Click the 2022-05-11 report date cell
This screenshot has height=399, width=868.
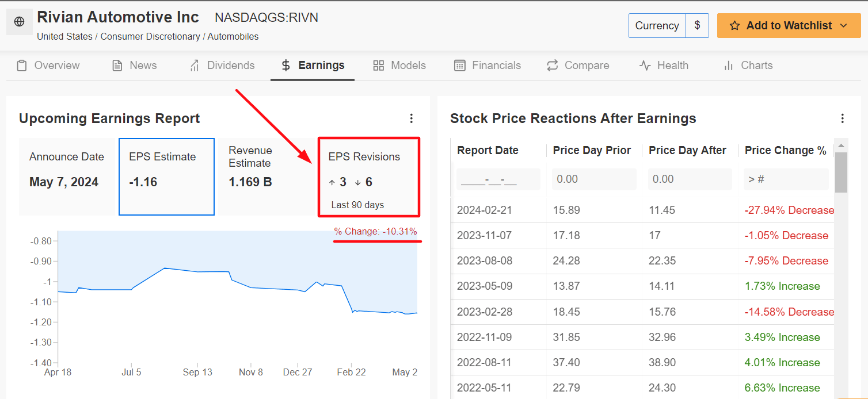click(484, 388)
